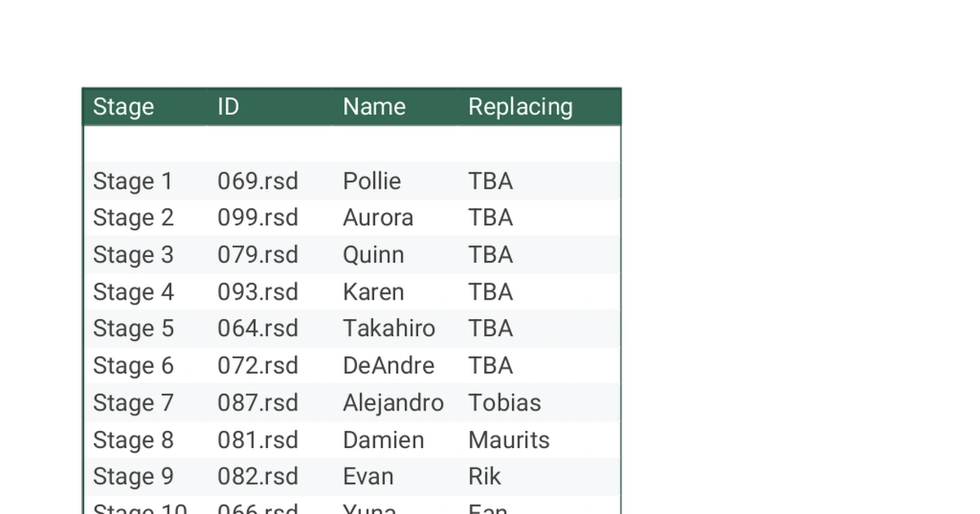Click the name Pollie

coord(372,181)
